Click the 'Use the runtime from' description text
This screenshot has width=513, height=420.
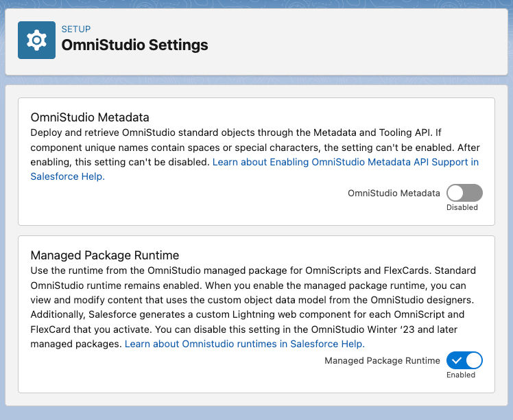(88, 270)
